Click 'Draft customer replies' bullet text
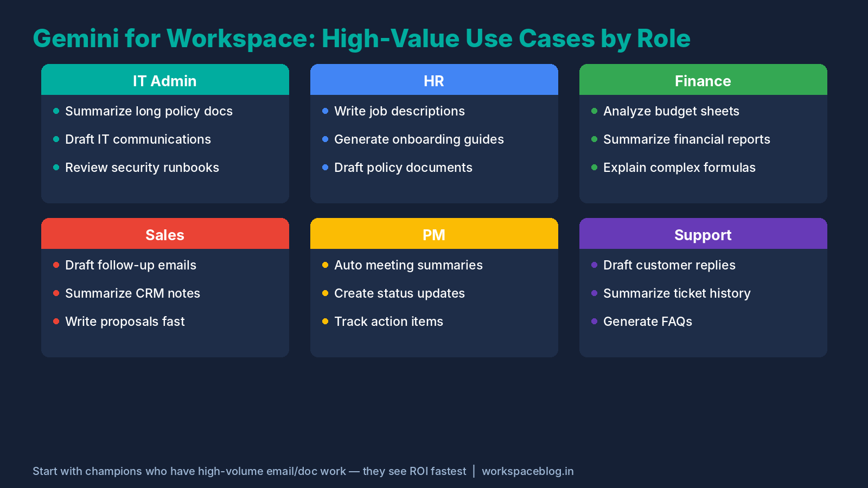The width and height of the screenshot is (868, 488). click(x=669, y=265)
